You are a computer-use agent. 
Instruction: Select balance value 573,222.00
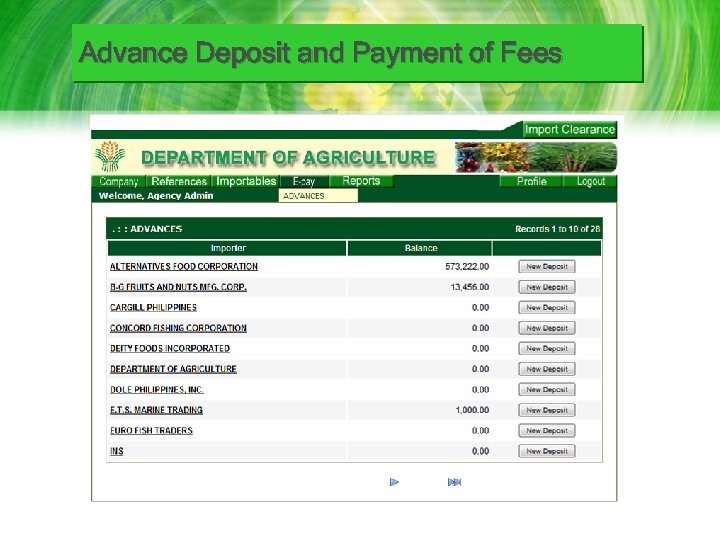coord(467,266)
